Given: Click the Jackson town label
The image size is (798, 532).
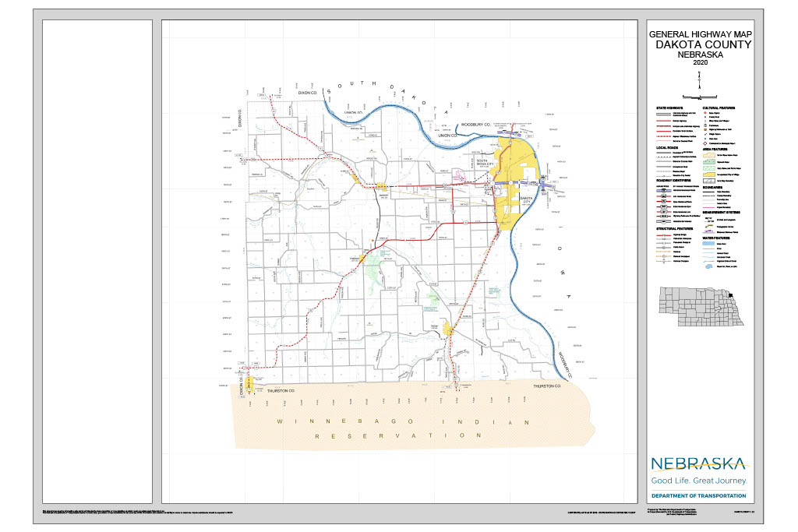Looking at the screenshot, I should [383, 195].
